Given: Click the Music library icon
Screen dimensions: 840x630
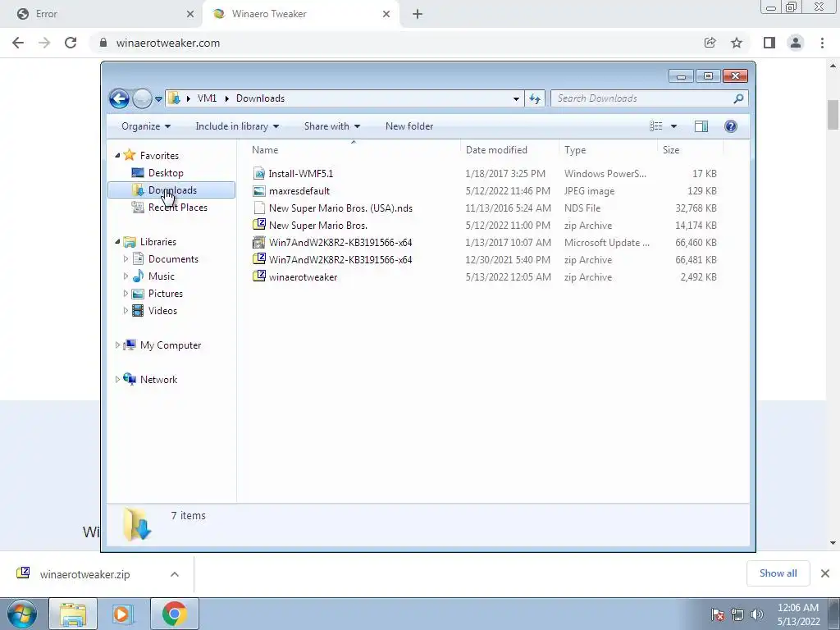Looking at the screenshot, I should (x=138, y=276).
